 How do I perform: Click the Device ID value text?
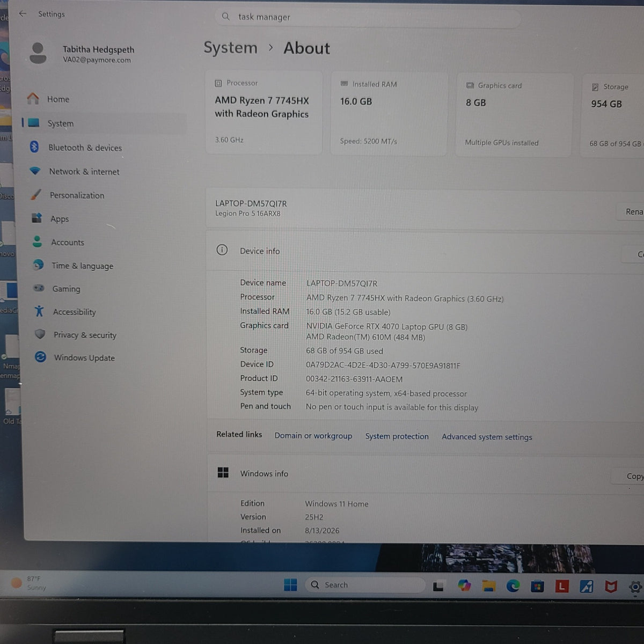[383, 365]
